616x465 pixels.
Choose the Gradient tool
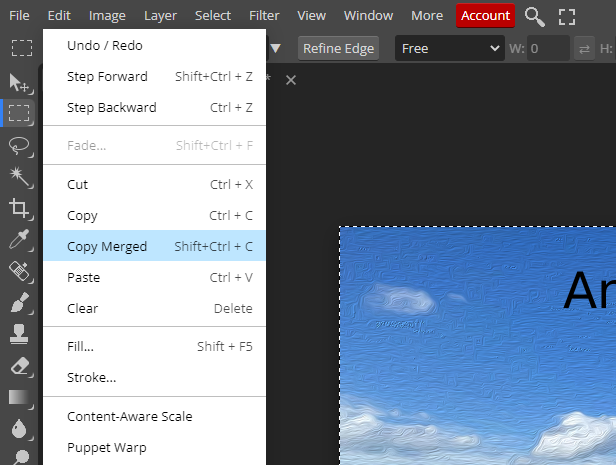coord(19,397)
